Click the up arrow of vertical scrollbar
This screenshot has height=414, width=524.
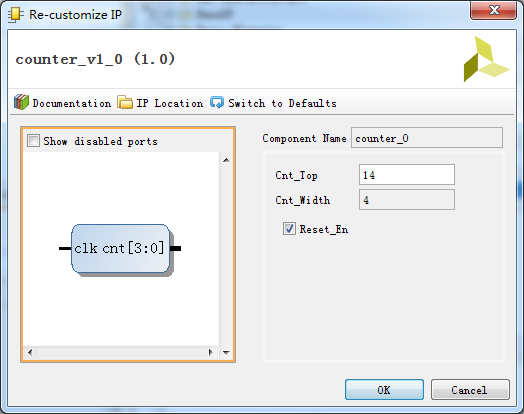(x=226, y=160)
